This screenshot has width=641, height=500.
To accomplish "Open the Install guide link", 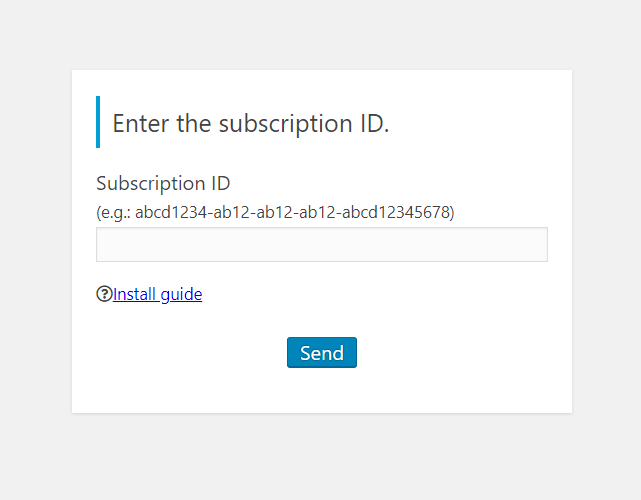I will pyautogui.click(x=157, y=294).
